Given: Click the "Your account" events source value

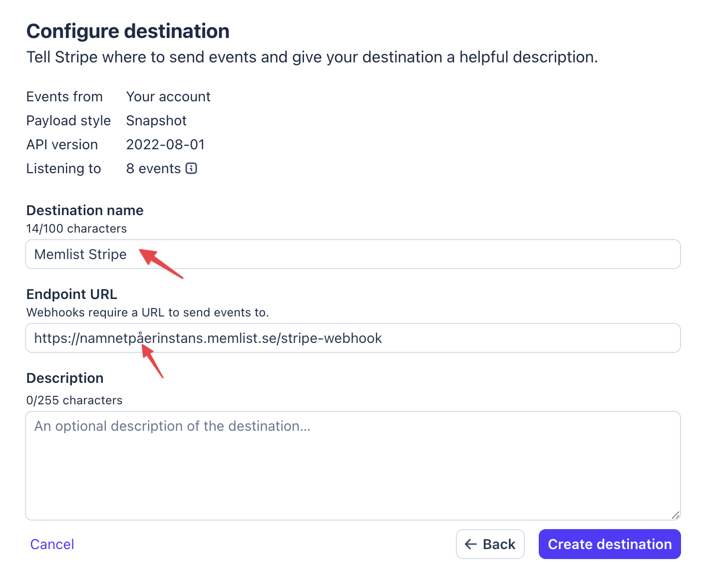Looking at the screenshot, I should click(x=168, y=96).
